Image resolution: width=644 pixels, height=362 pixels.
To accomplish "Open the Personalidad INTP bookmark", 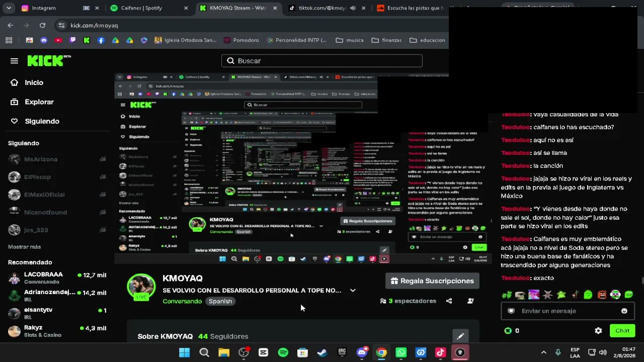I will [x=297, y=40].
